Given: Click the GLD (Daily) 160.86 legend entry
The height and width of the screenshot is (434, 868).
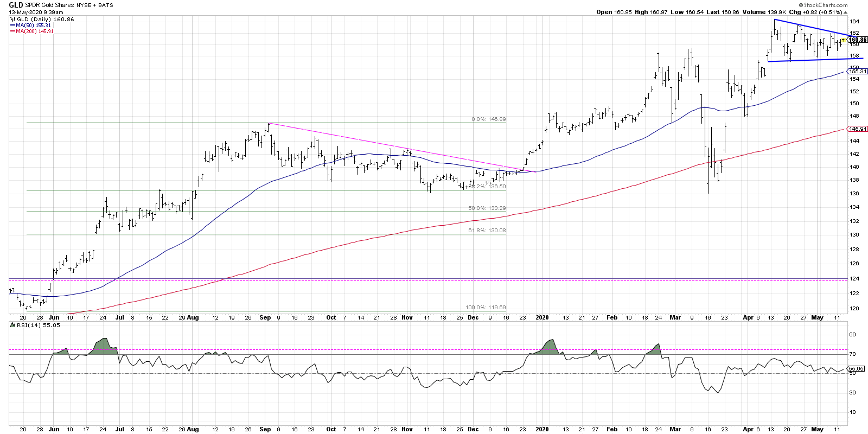Looking at the screenshot, I should point(46,19).
